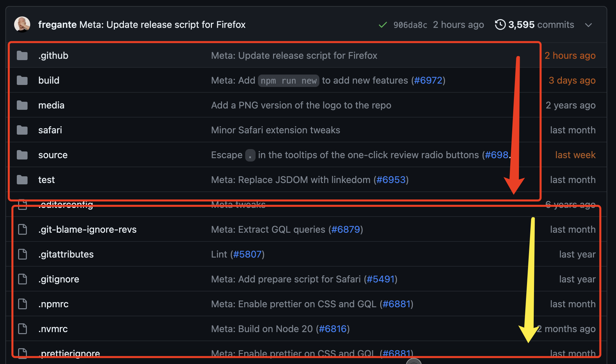Open pull request #6816

pos(333,329)
